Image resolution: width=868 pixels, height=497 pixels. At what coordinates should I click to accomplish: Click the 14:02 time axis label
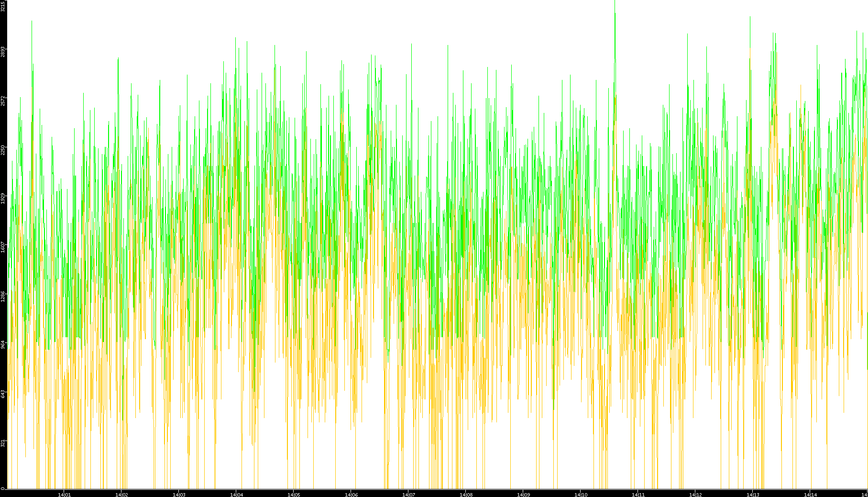(x=121, y=494)
